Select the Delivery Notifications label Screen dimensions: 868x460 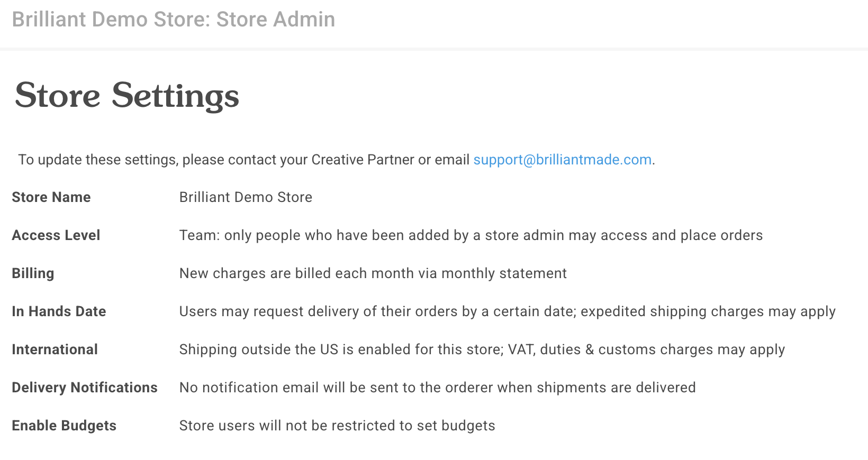pyautogui.click(x=85, y=388)
